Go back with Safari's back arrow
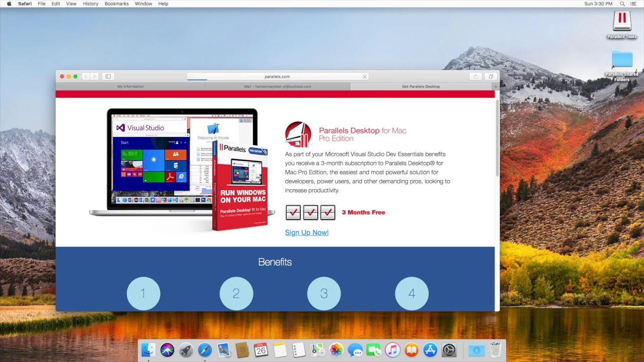Viewport: 644px width, 362px height. pos(86,76)
